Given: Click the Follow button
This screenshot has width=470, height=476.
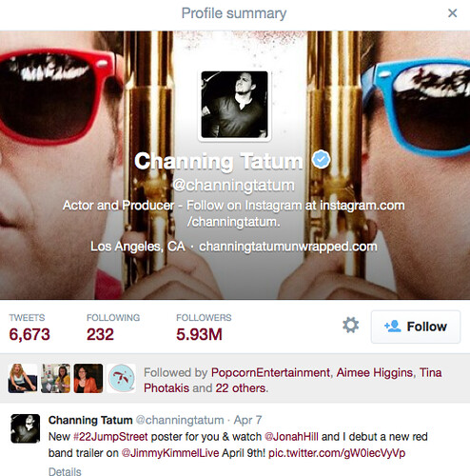Looking at the screenshot, I should [416, 327].
